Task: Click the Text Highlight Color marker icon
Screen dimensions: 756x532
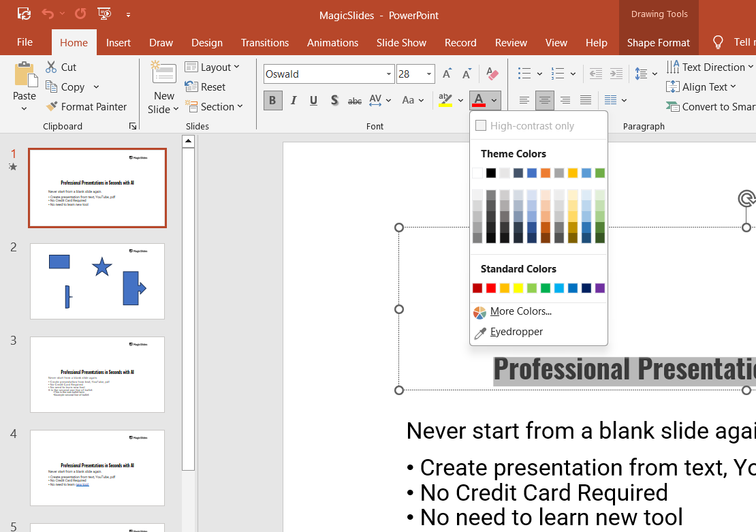Action: pyautogui.click(x=445, y=101)
